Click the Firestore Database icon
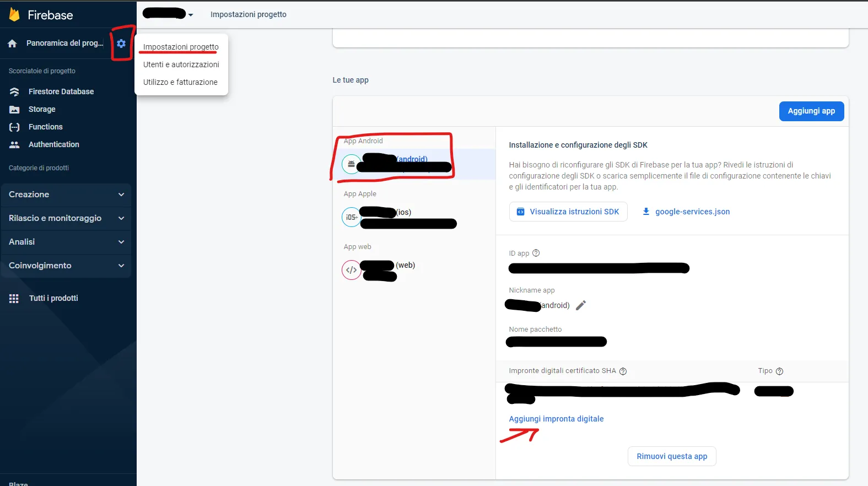The image size is (868, 486). coord(14,91)
